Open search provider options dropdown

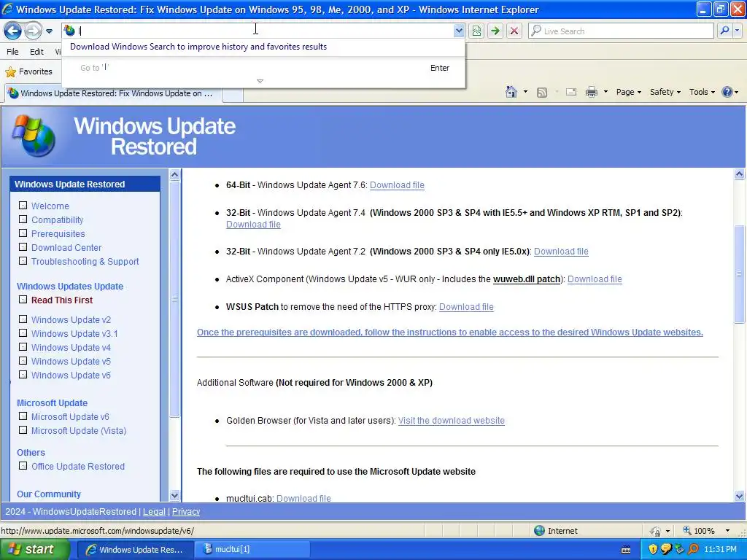[x=737, y=31]
